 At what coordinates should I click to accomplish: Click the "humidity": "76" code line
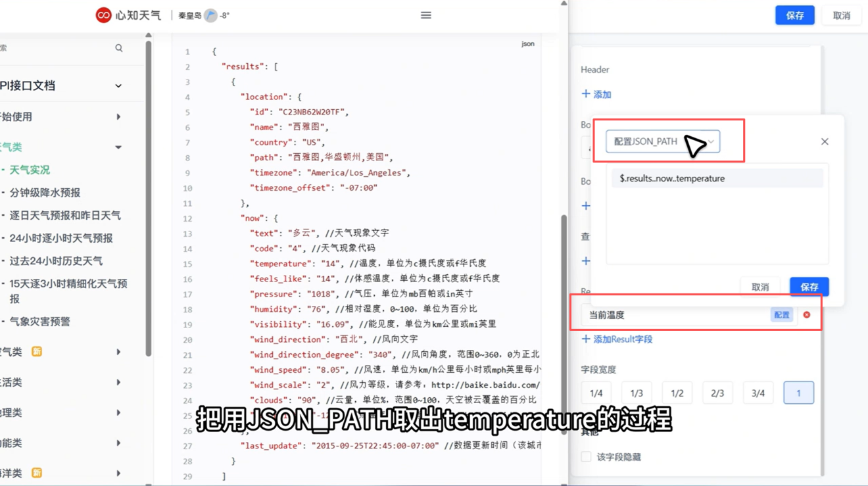[364, 309]
